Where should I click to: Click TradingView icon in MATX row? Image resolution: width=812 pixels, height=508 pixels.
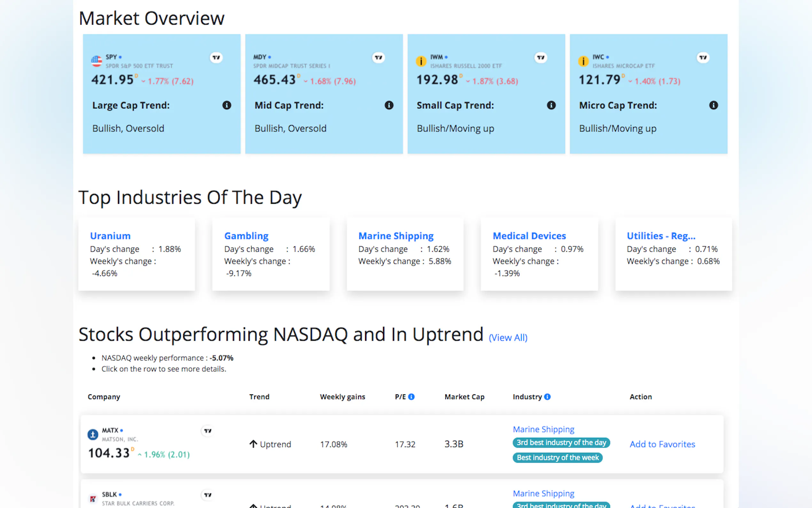click(208, 431)
